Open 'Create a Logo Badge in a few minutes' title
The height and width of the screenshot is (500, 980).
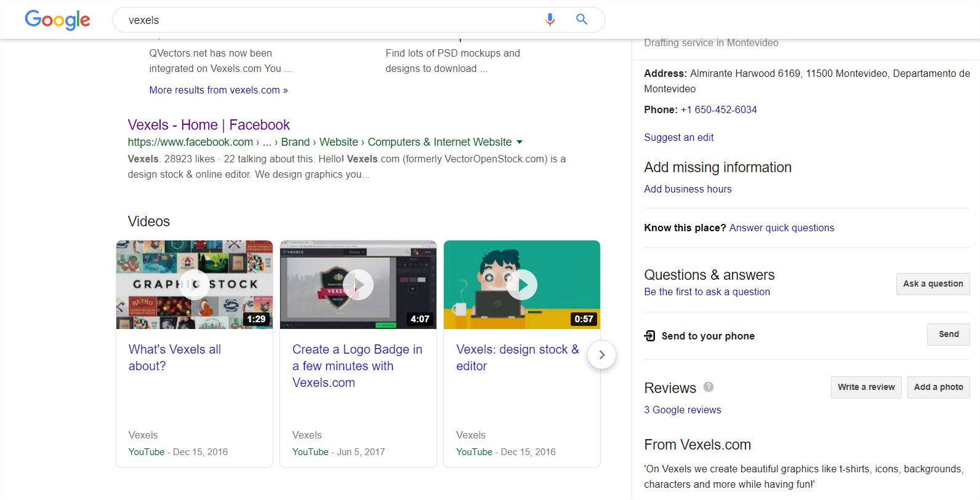tap(357, 366)
